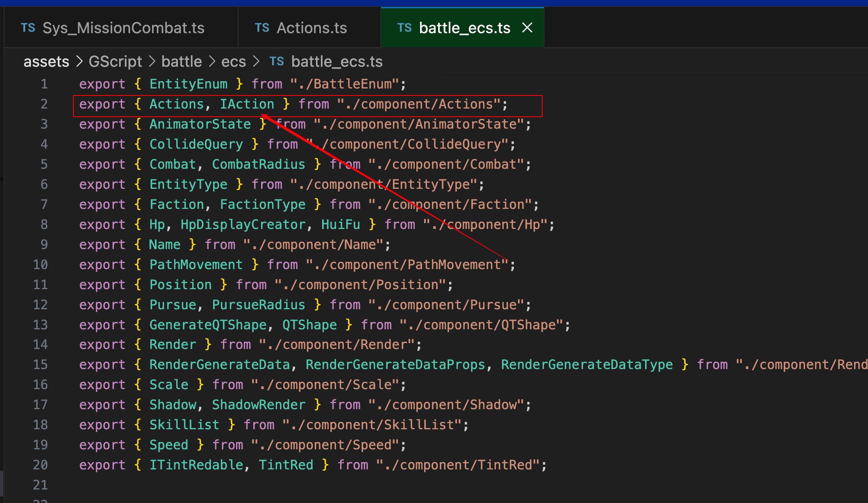868x503 pixels.
Task: Place cursor on empty line 21
Action: click(x=246, y=485)
